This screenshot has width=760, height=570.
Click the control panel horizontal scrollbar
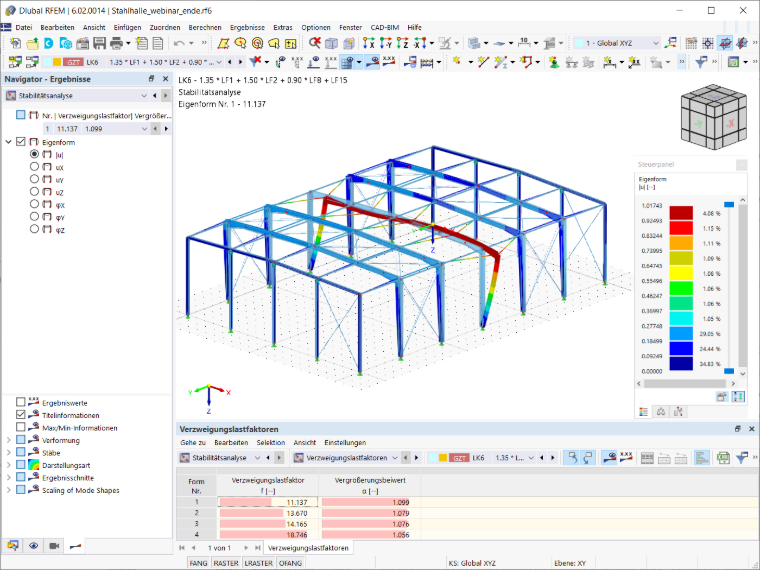coord(685,383)
